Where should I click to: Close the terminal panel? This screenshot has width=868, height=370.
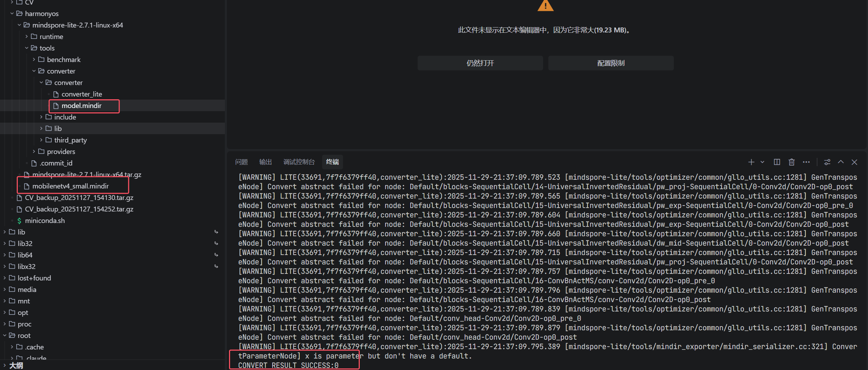(x=854, y=162)
